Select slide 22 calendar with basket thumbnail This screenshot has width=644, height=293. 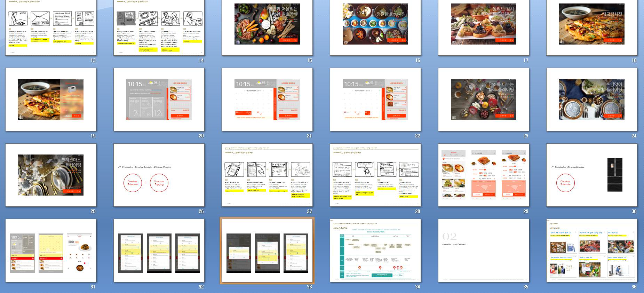click(x=375, y=100)
